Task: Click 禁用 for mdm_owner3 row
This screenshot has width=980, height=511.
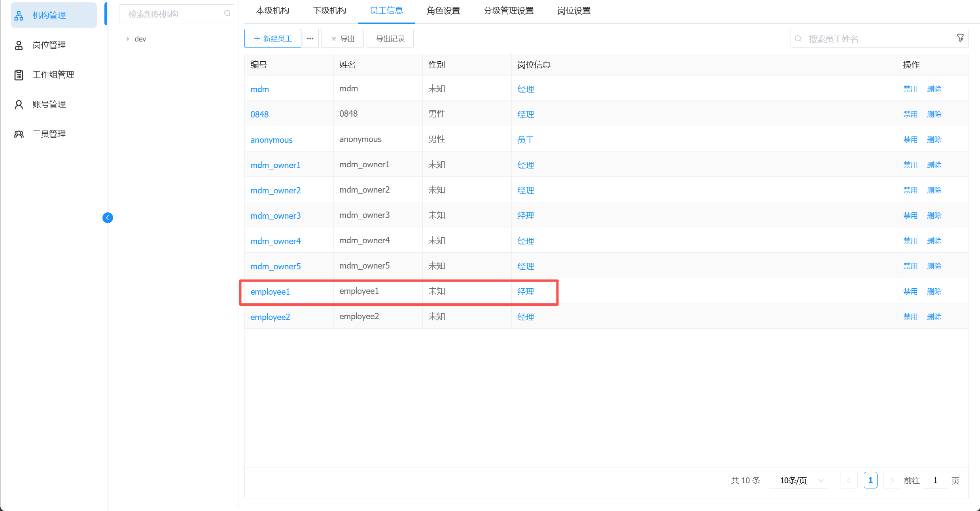Action: (x=910, y=216)
